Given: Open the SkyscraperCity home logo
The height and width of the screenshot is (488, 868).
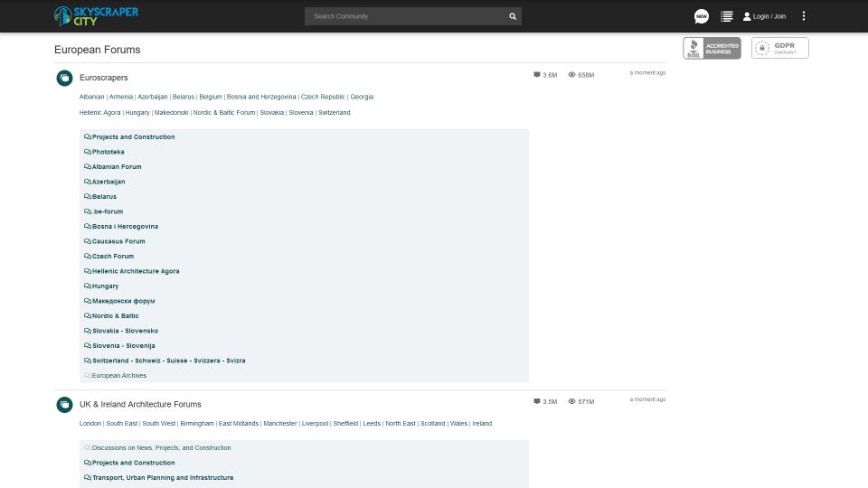Looking at the screenshot, I should 97,16.
